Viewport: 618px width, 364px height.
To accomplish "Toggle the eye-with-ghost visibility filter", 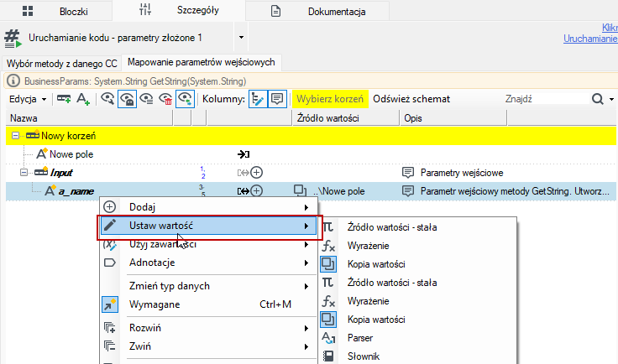I will [x=127, y=99].
